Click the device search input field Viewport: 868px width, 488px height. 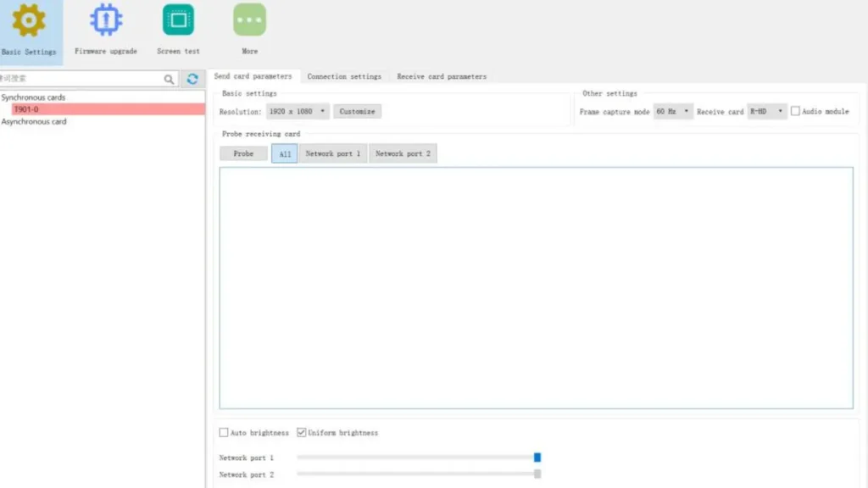(x=81, y=79)
